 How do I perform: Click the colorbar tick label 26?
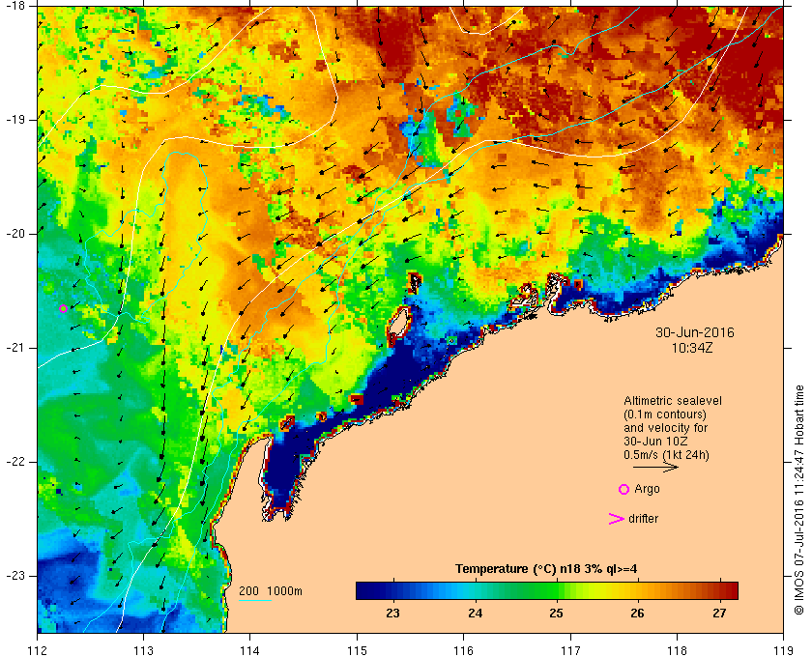(x=637, y=613)
